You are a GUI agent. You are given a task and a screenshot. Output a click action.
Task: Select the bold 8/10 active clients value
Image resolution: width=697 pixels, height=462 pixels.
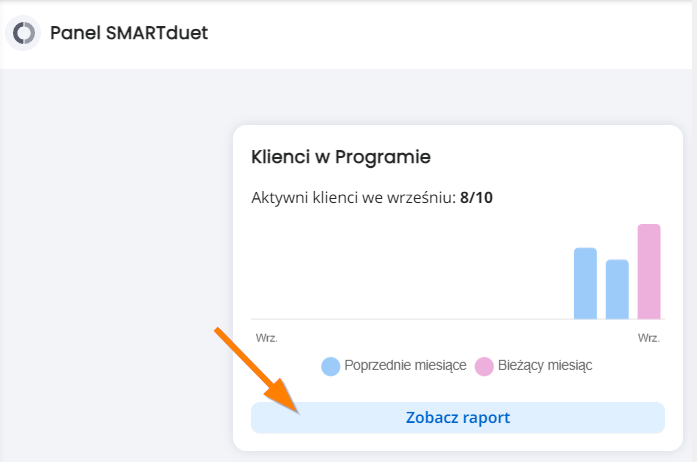477,197
